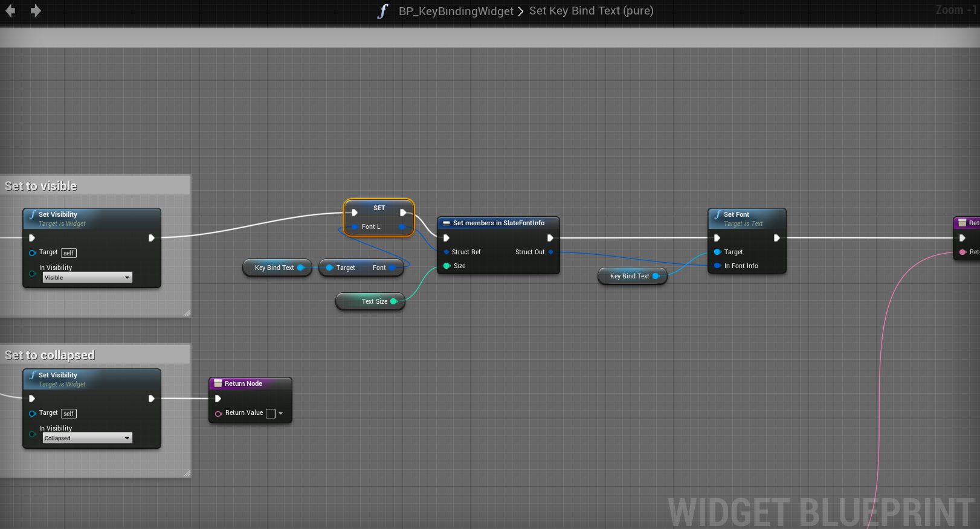
Task: Toggle the Return Value checkbox
Action: [x=271, y=414]
